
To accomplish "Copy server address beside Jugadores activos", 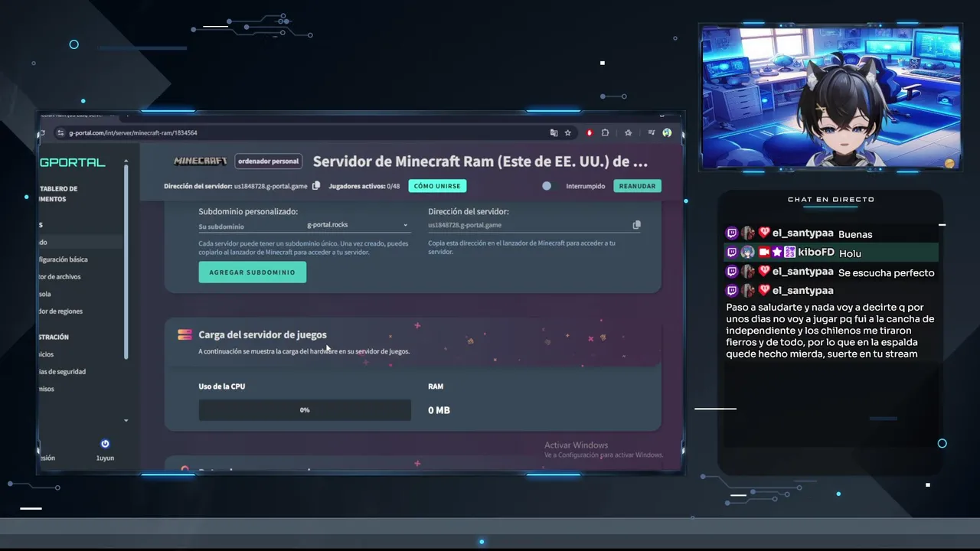I will 316,186.
